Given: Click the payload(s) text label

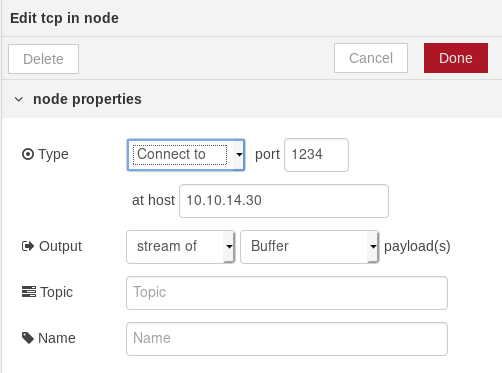Looking at the screenshot, I should tap(417, 246).
